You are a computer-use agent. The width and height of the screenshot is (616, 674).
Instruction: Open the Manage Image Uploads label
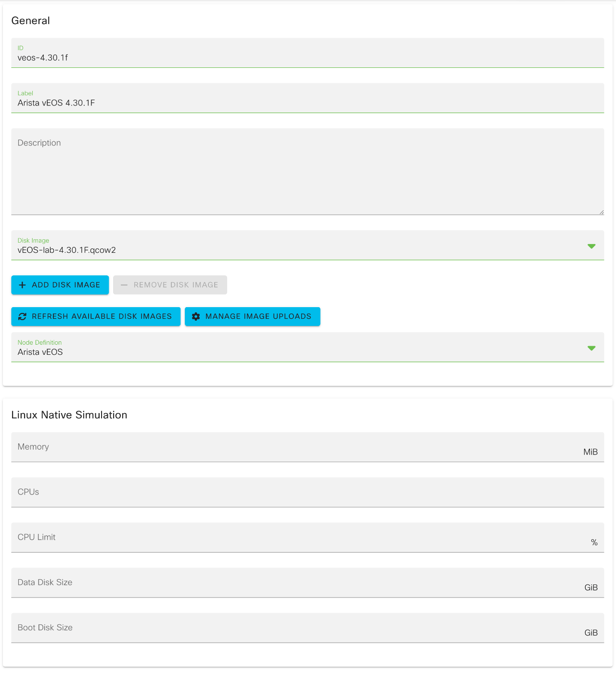point(258,316)
